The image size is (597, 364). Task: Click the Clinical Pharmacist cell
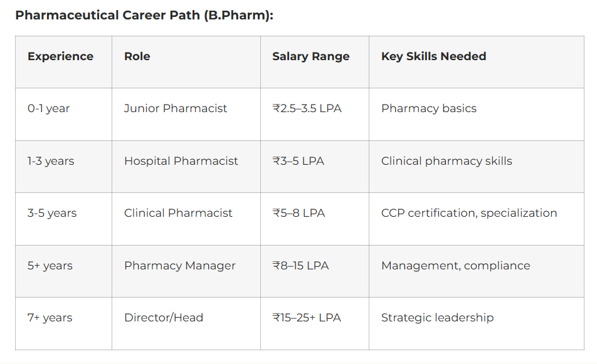[x=178, y=213]
